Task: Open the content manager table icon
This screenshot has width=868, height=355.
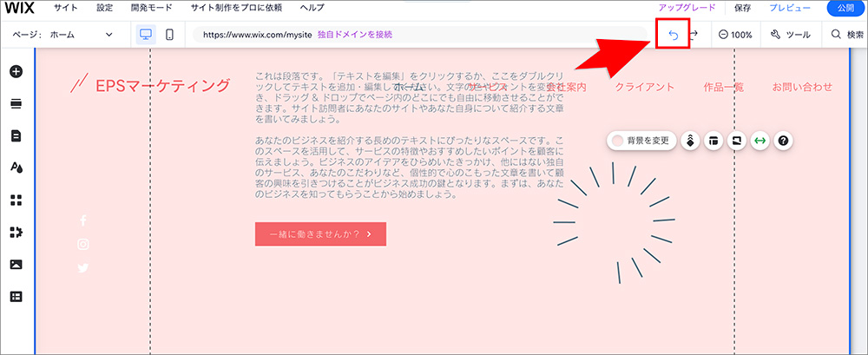Action: click(x=16, y=297)
